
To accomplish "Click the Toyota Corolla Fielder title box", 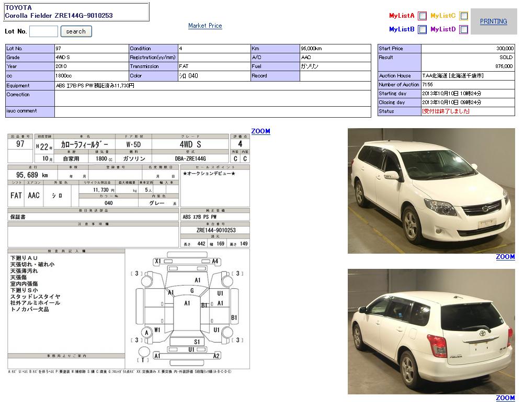I will tap(76, 12).
